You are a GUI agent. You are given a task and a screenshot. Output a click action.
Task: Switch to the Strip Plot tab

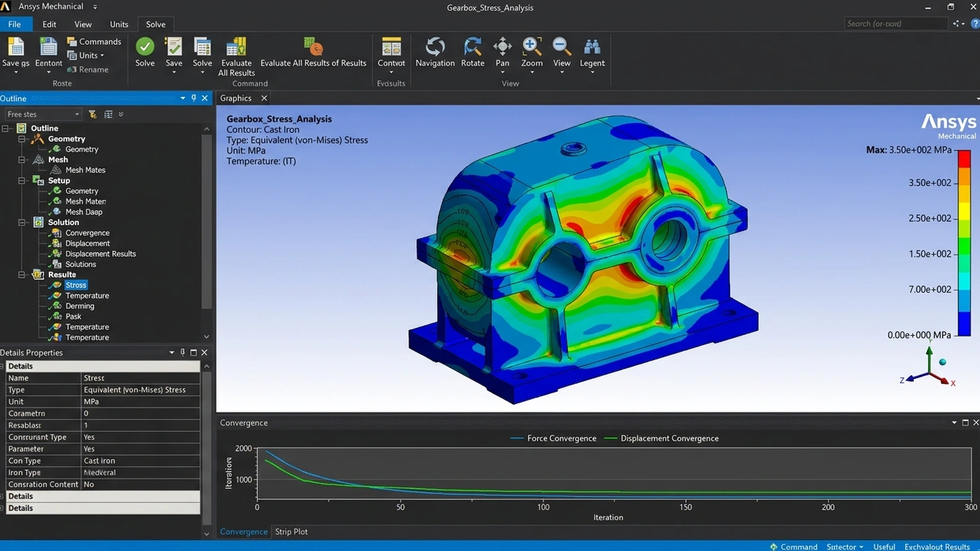291,532
